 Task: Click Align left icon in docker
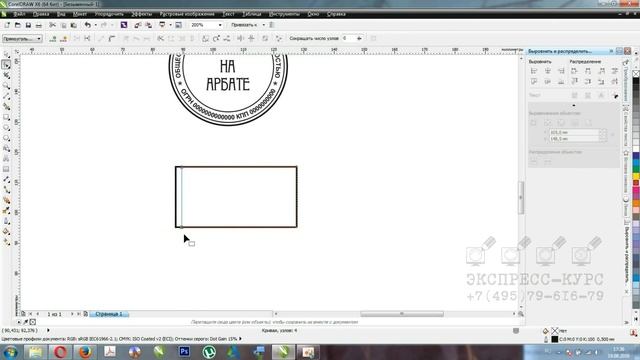[x=534, y=71]
